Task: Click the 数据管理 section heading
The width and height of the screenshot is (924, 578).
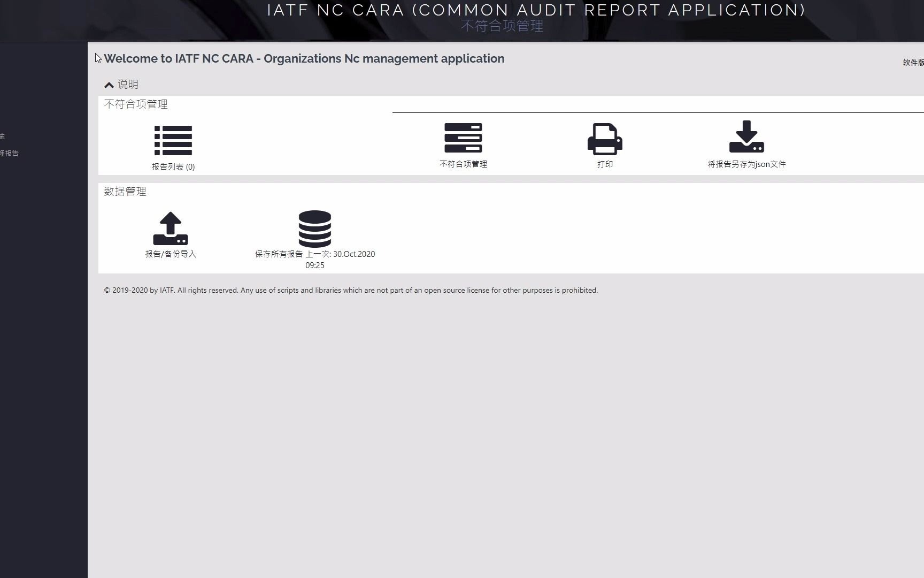Action: [125, 192]
